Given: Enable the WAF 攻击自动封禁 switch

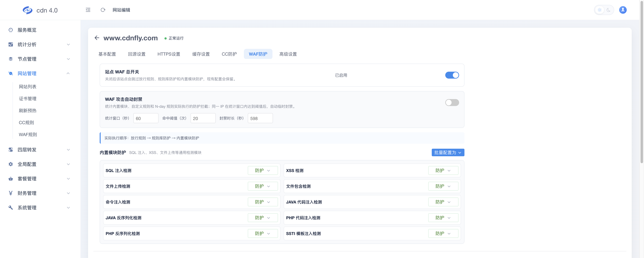Looking at the screenshot, I should coord(452,102).
